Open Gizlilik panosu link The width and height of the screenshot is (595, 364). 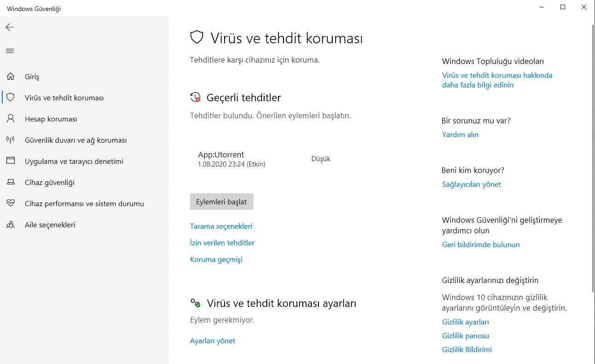pos(465,336)
